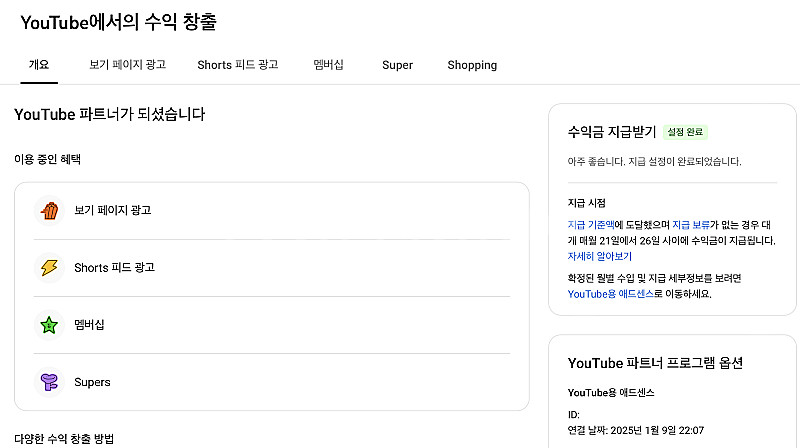Image resolution: width=800 pixels, height=448 pixels.
Task: Click the green star 멤버십 icon
Action: [49, 325]
